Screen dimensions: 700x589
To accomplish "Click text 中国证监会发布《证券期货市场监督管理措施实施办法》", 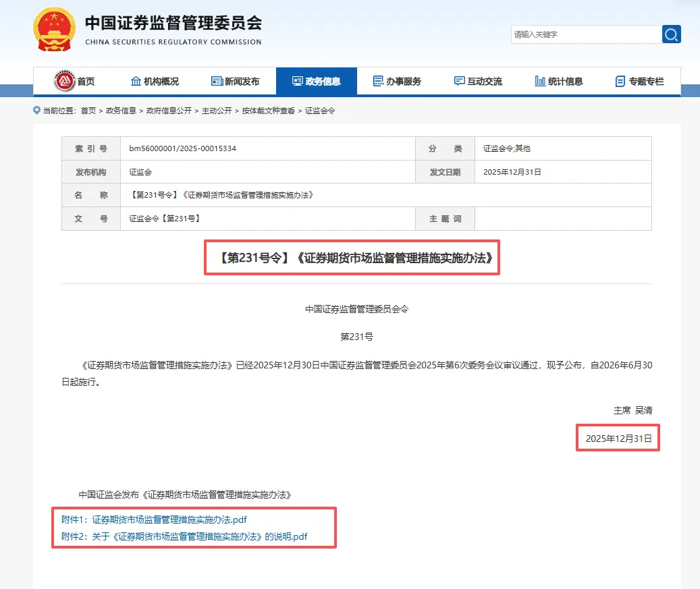I will 185,495.
